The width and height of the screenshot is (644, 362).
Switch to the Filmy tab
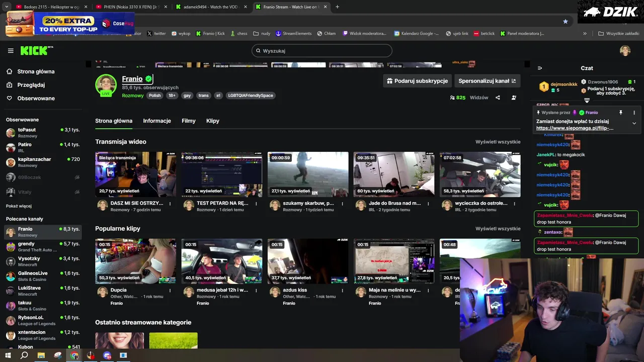coord(189,121)
